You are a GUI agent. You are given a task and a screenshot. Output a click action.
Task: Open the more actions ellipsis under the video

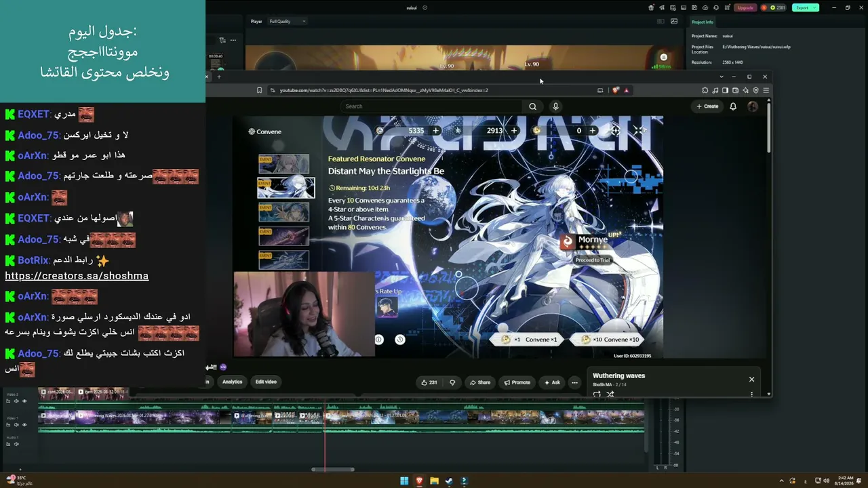574,382
